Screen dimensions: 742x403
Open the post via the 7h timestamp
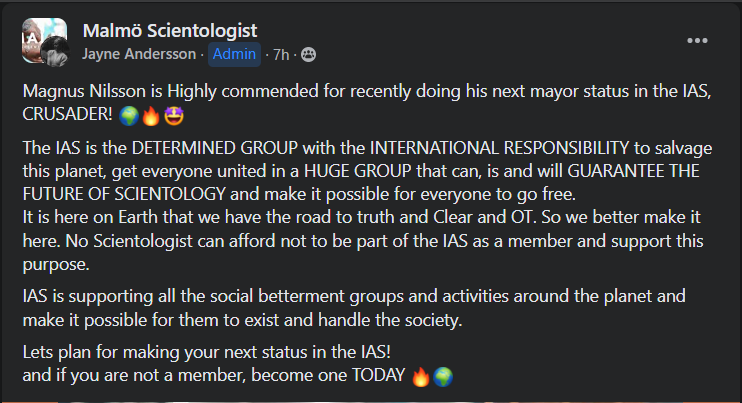282,54
